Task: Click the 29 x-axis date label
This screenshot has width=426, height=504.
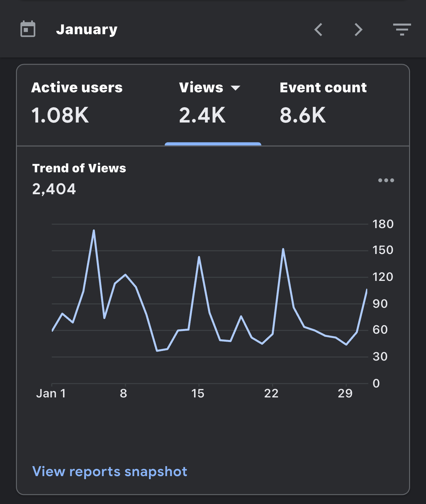Action: 345,393
